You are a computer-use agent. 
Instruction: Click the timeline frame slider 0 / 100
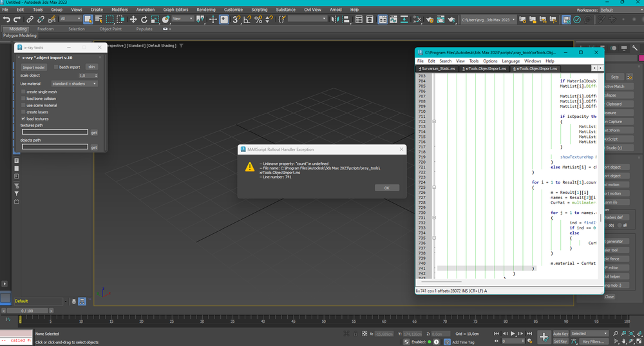tap(26, 311)
